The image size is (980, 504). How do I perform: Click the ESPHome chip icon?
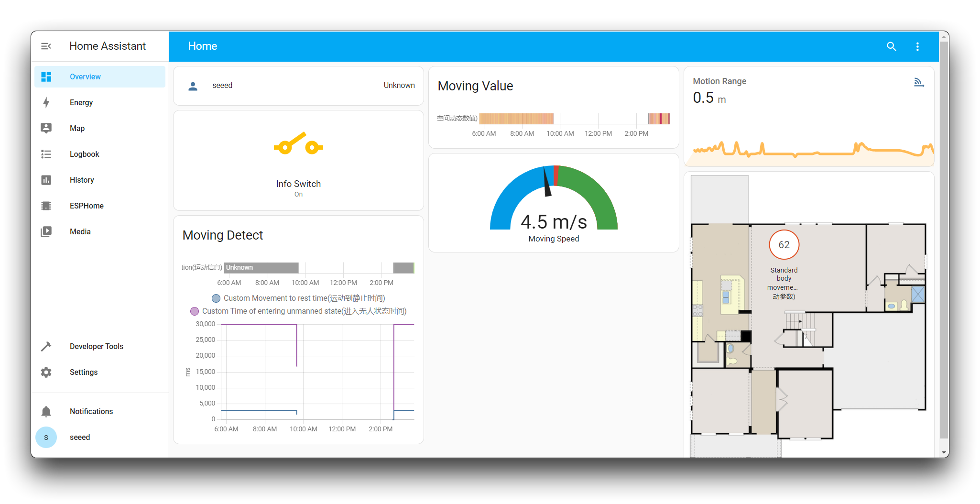[x=46, y=206]
